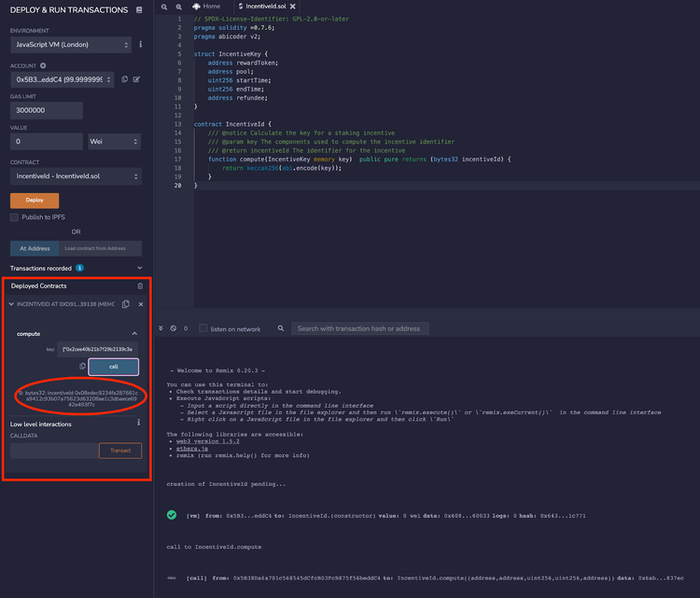Image resolution: width=700 pixels, height=598 pixels.
Task: Click the transaction hash search field
Action: pyautogui.click(x=360, y=328)
